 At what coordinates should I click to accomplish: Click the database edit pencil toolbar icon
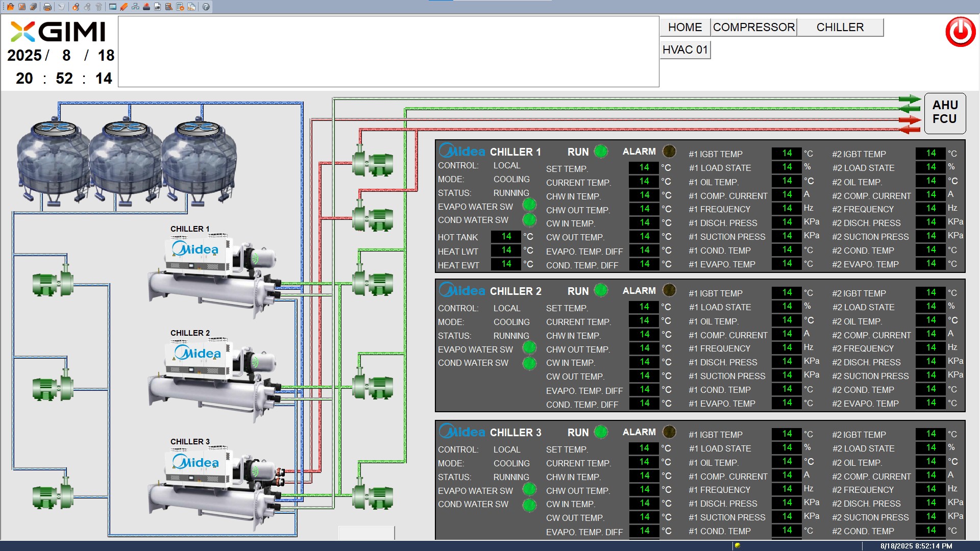point(169,7)
